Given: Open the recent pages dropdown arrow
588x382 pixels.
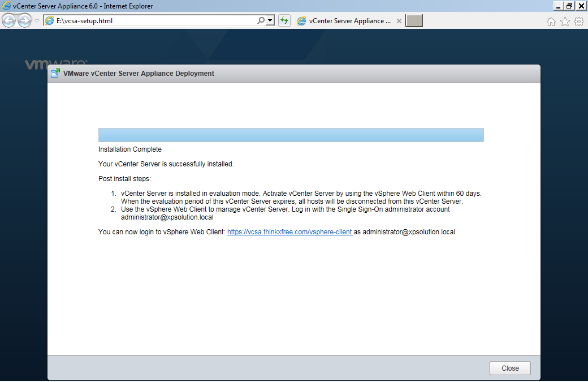Looking at the screenshot, I should point(37,21).
